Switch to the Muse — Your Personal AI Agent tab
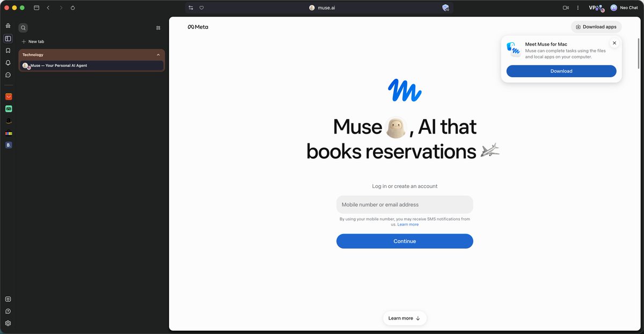This screenshot has width=644, height=334. click(x=92, y=66)
